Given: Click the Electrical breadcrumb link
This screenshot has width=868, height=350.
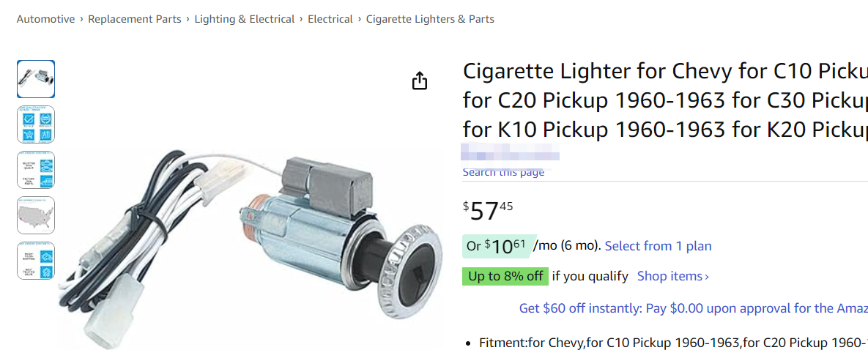Looking at the screenshot, I should 330,19.
